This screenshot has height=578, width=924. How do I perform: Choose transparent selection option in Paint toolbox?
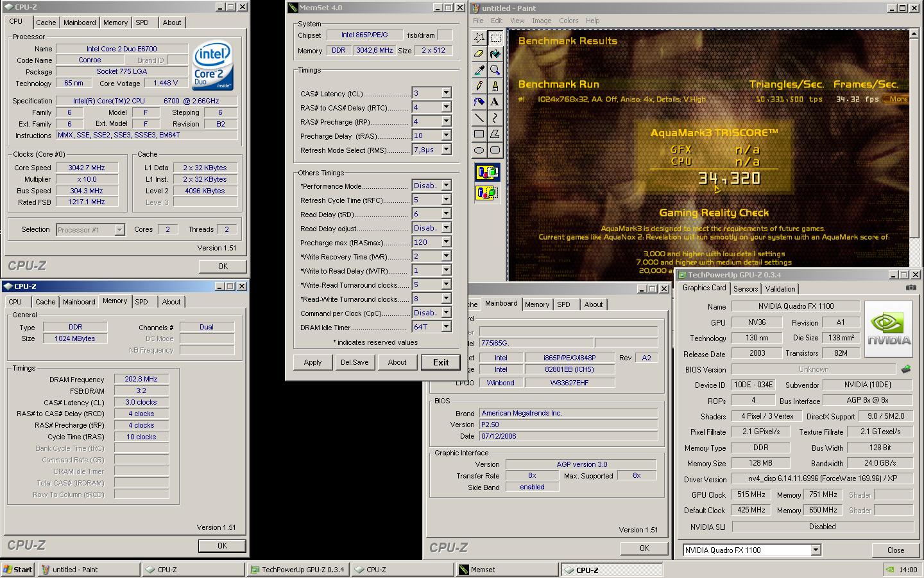pyautogui.click(x=488, y=192)
